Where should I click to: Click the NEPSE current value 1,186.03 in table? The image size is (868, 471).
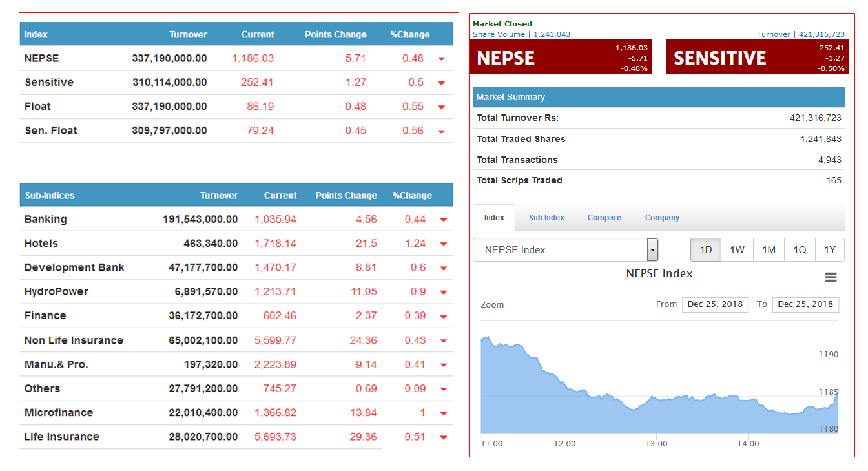click(x=253, y=58)
